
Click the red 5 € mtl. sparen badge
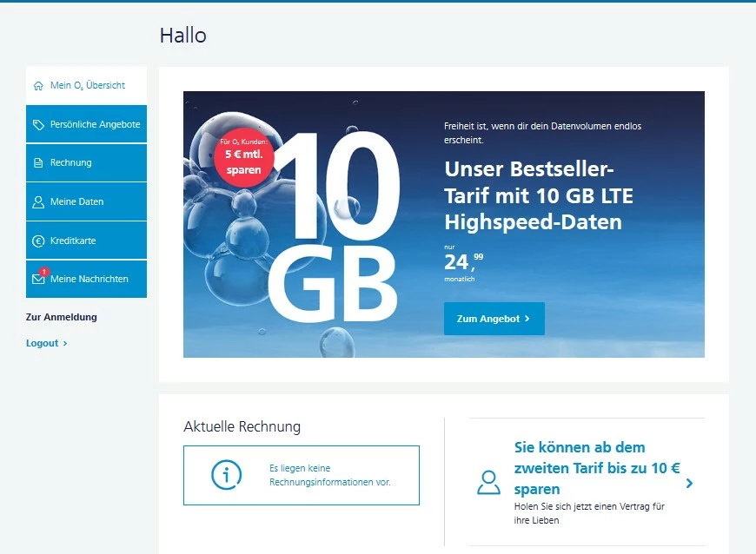244,157
